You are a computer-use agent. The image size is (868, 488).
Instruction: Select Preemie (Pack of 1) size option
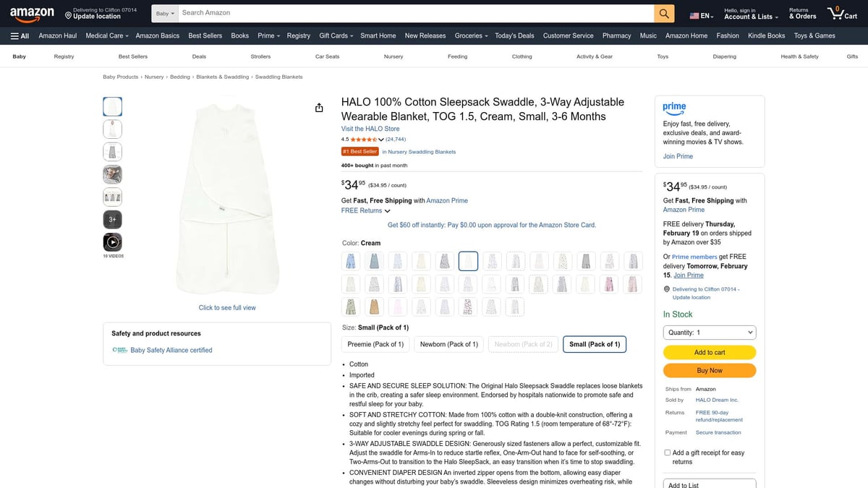375,344
